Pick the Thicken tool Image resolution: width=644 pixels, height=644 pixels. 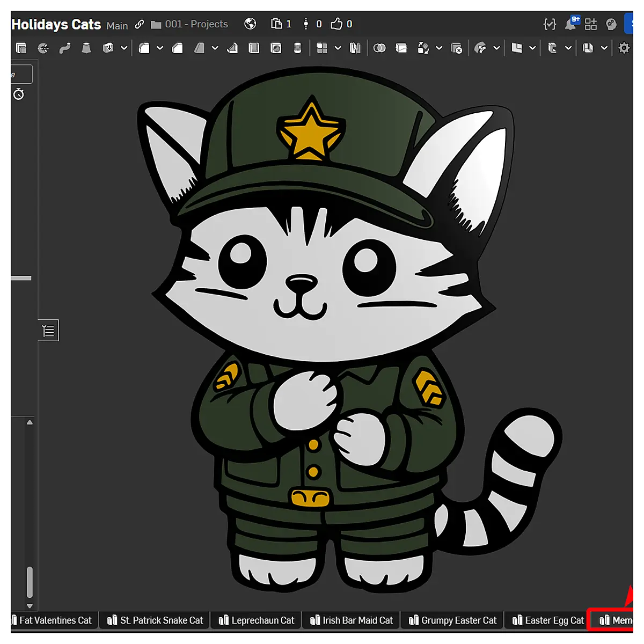pyautogui.click(x=108, y=48)
